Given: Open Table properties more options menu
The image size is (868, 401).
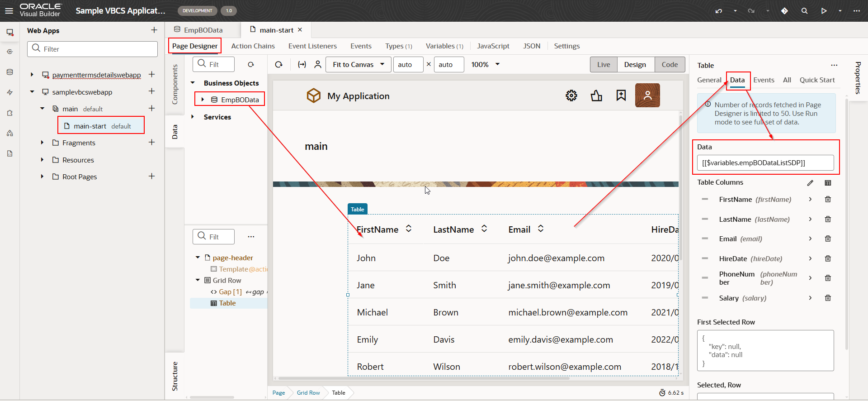Looking at the screenshot, I should point(834,65).
